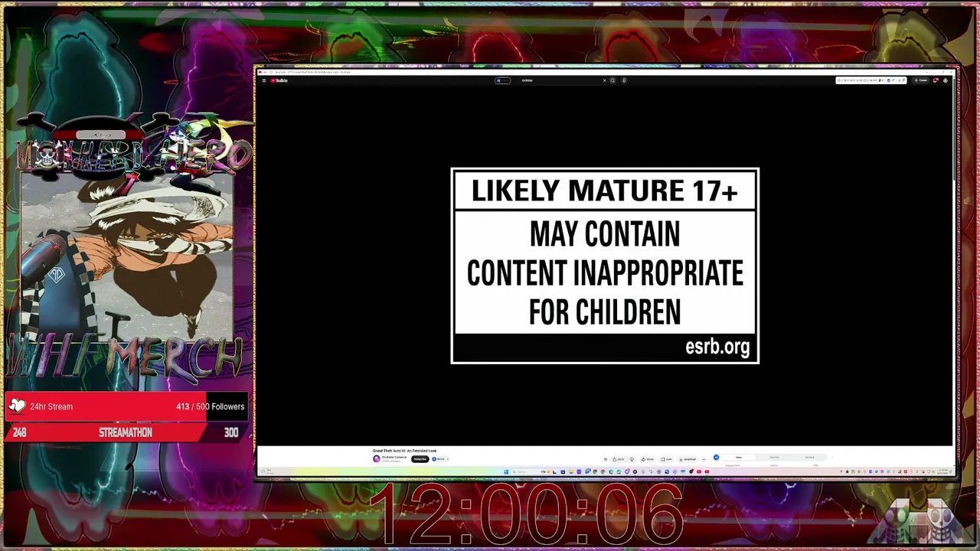980x551 pixels.
Task: Click the '24hr Stream' follower goal bar
Action: [x=126, y=406]
